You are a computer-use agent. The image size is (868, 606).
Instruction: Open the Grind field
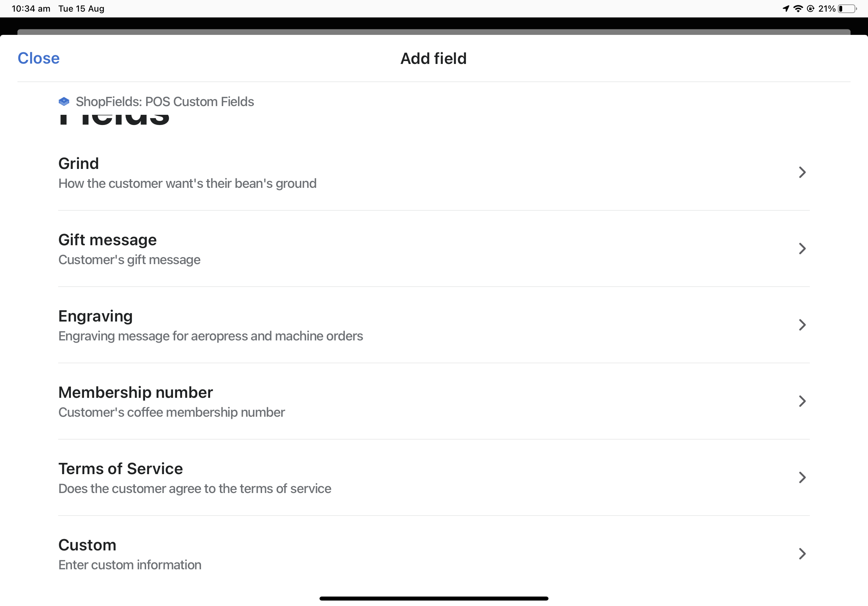[434, 172]
